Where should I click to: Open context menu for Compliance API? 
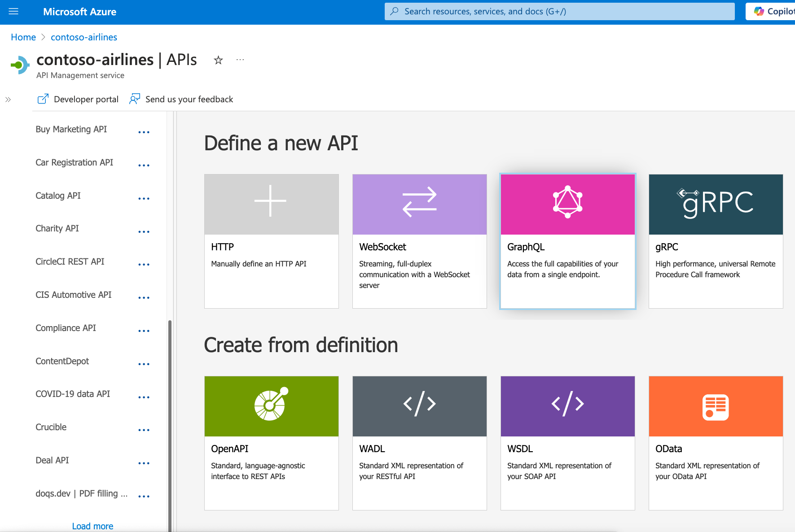(x=144, y=331)
